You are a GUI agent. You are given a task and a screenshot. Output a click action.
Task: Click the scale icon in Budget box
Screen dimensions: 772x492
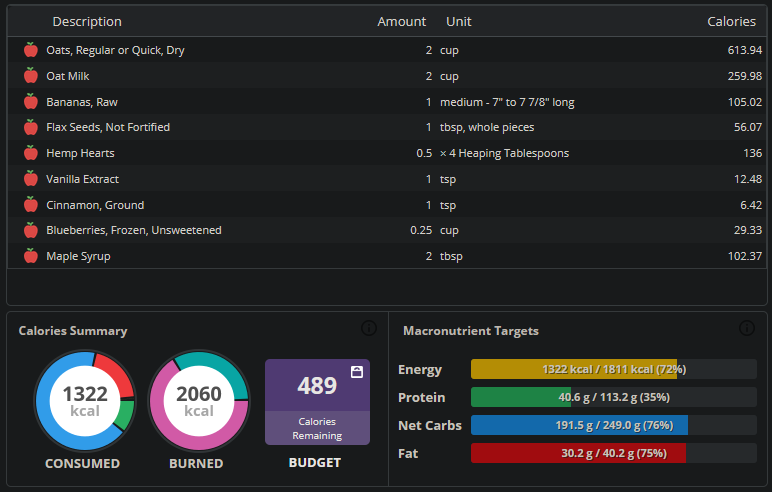pos(357,372)
